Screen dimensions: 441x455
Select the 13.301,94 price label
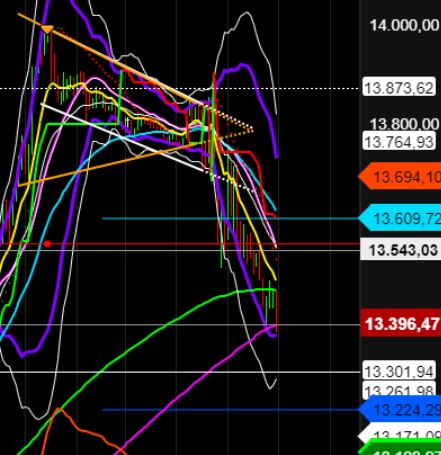click(399, 371)
